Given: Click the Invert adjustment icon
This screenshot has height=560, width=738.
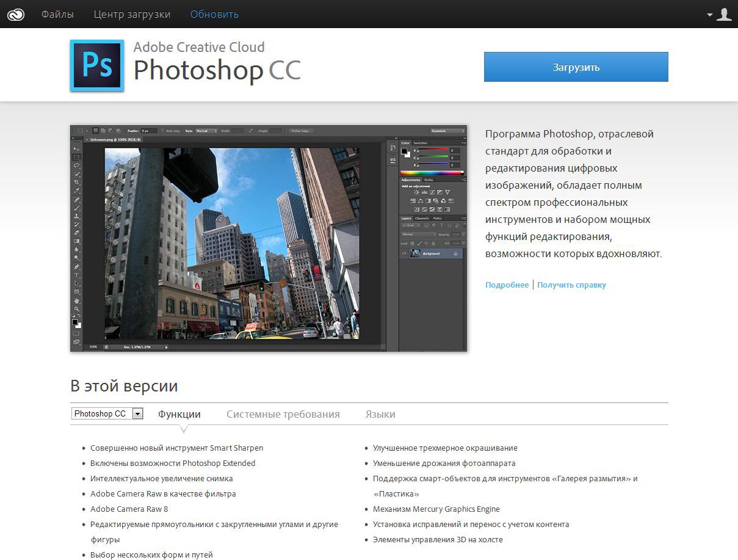Looking at the screenshot, I should [417, 209].
